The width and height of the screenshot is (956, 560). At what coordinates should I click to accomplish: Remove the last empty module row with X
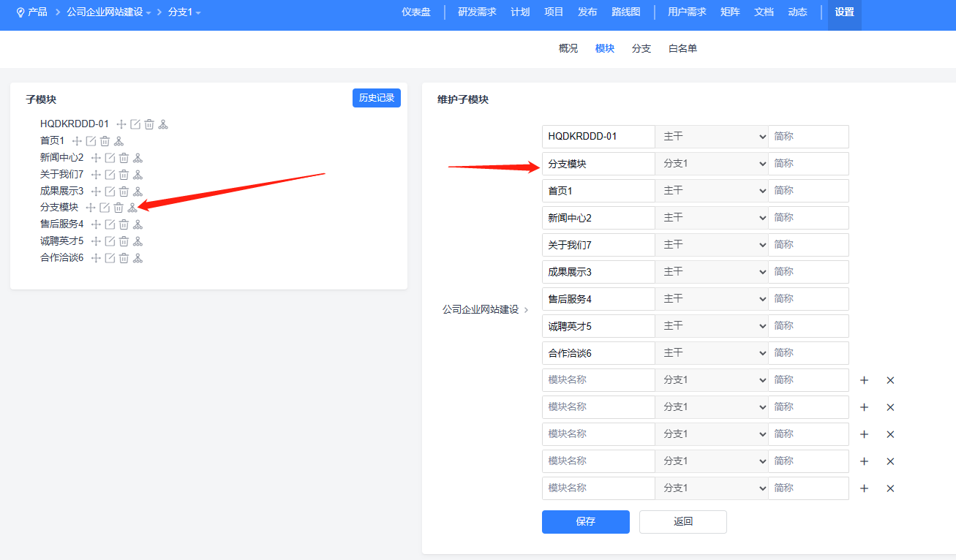[890, 488]
